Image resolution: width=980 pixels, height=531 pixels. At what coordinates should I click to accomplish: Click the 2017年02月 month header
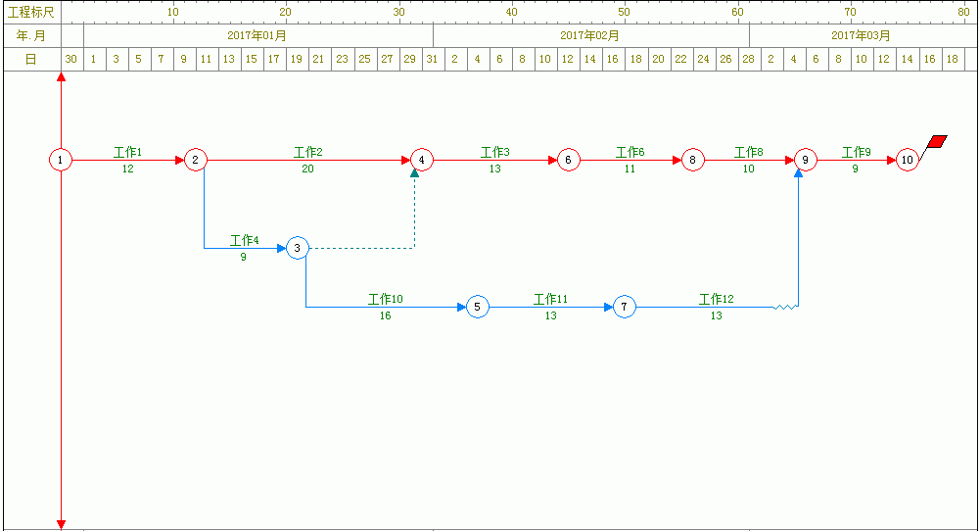coord(590,35)
